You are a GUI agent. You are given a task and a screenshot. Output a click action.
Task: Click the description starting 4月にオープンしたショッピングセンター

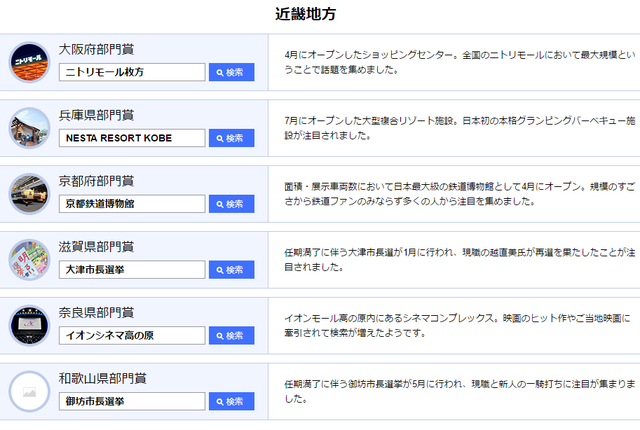click(x=460, y=62)
